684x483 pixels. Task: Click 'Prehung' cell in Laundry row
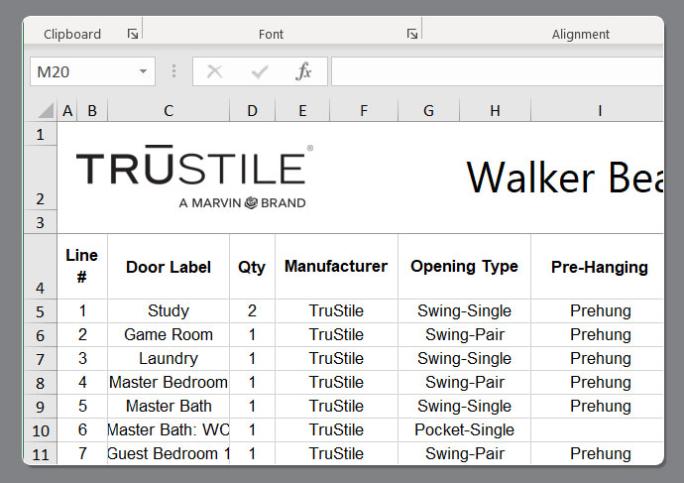click(597, 359)
